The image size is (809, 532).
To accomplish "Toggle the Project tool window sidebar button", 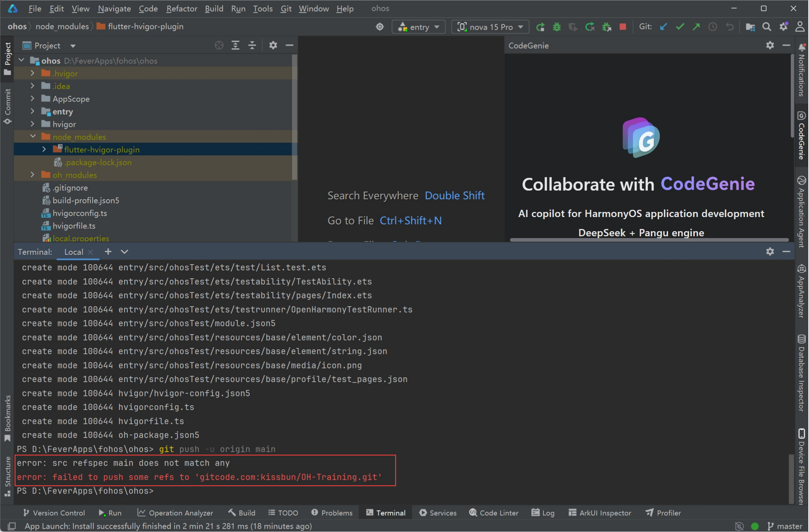I will pos(7,58).
